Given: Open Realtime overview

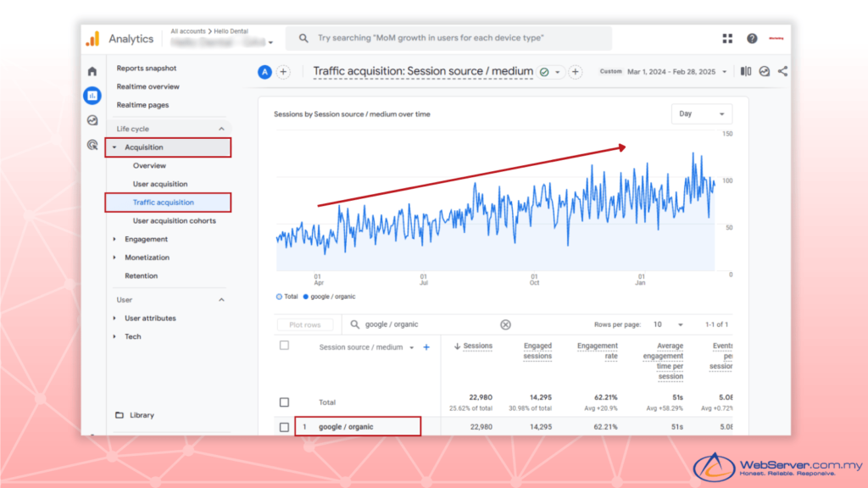Looking at the screenshot, I should [x=147, y=86].
